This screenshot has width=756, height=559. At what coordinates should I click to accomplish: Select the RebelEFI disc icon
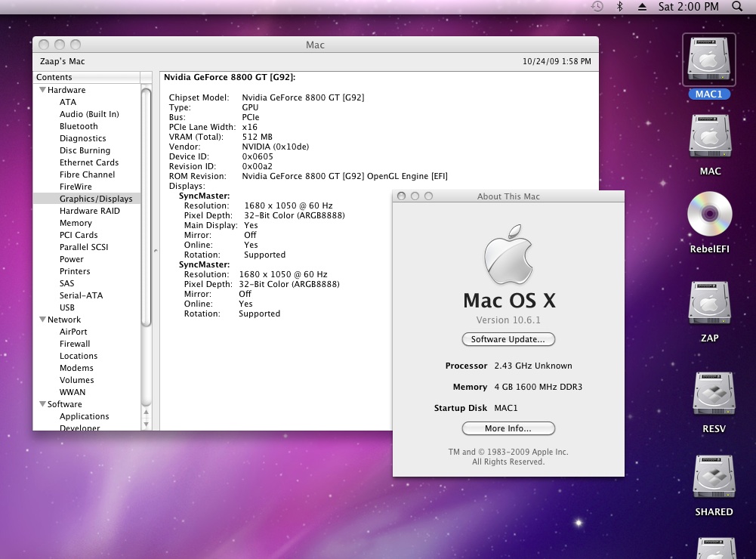[x=709, y=214]
